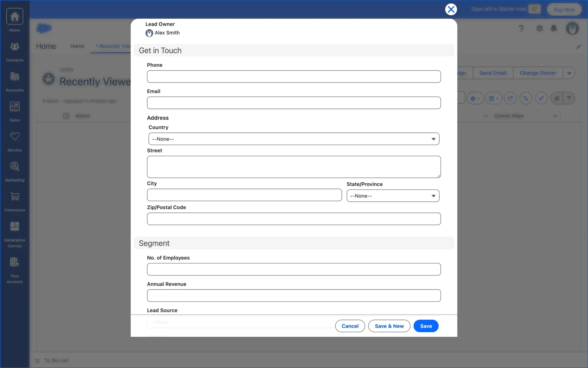Tick the select-all checkbox beside Name
This screenshot has width=588, height=368.
tap(66, 116)
